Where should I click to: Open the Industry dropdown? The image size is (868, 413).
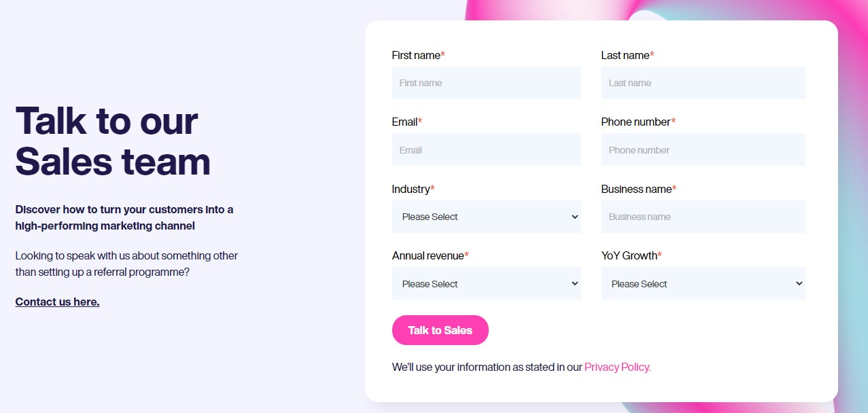tap(486, 217)
